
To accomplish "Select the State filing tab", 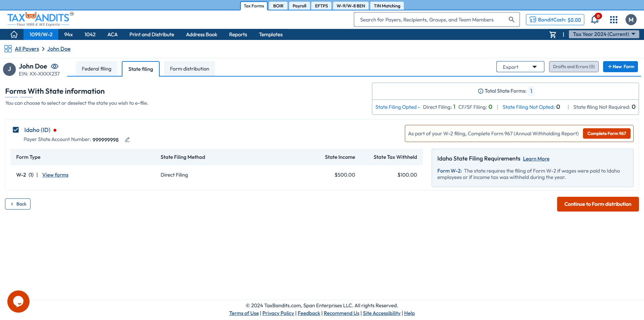I will tap(141, 69).
